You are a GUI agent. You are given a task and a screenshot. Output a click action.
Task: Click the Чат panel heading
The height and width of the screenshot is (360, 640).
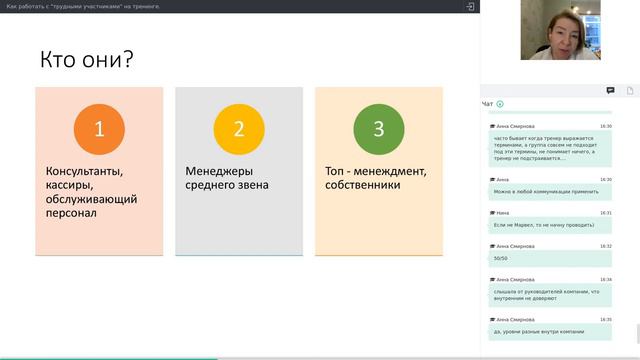coord(487,104)
